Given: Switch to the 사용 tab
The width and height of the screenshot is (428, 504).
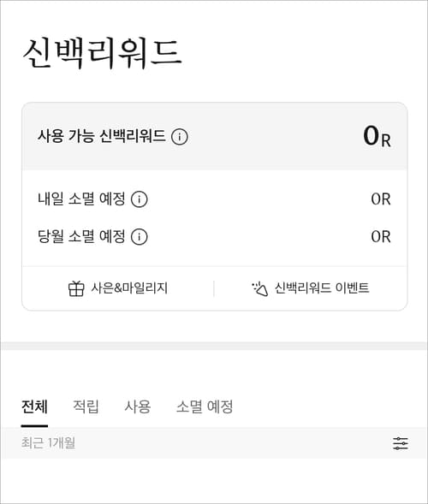Looking at the screenshot, I should point(138,406).
